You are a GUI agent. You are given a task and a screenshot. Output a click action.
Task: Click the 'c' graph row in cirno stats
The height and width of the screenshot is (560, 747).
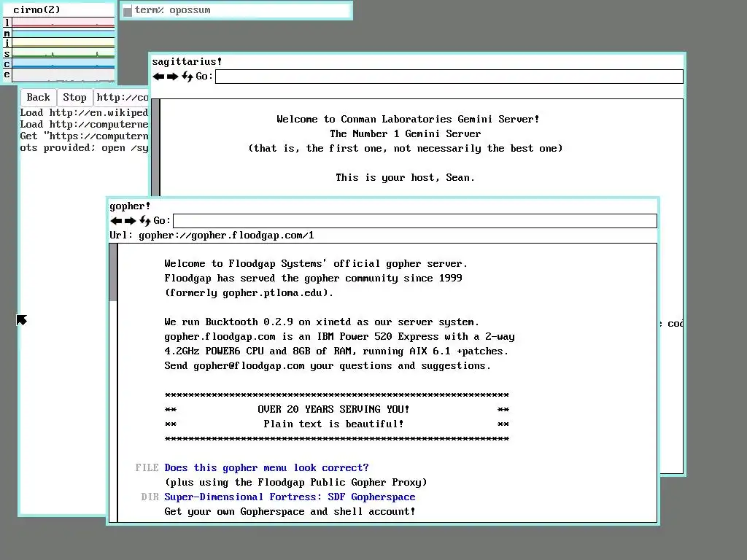(63, 64)
